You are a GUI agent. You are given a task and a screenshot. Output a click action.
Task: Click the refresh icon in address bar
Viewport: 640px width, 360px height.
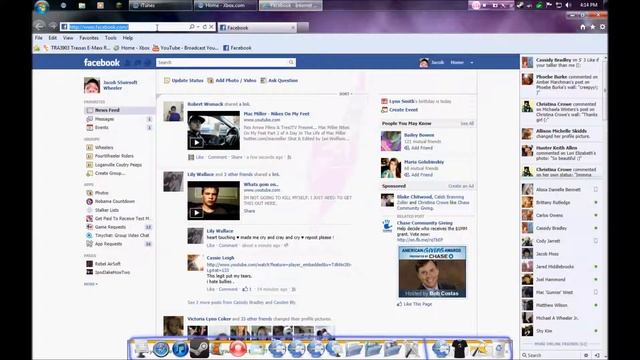pyautogui.click(x=205, y=27)
